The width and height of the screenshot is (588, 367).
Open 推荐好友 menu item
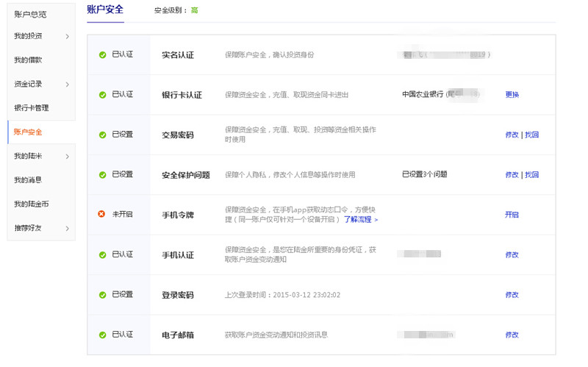(x=28, y=228)
